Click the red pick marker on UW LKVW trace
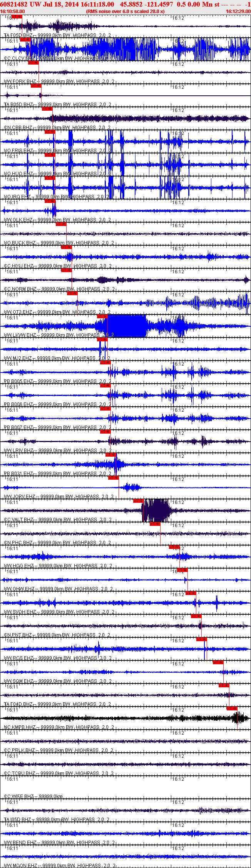 [x=102, y=316]
